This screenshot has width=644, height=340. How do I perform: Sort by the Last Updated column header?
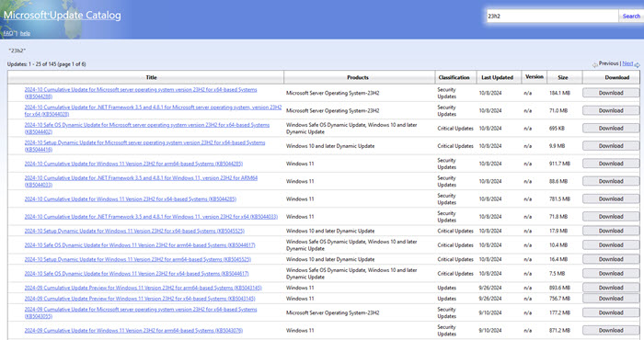click(499, 77)
